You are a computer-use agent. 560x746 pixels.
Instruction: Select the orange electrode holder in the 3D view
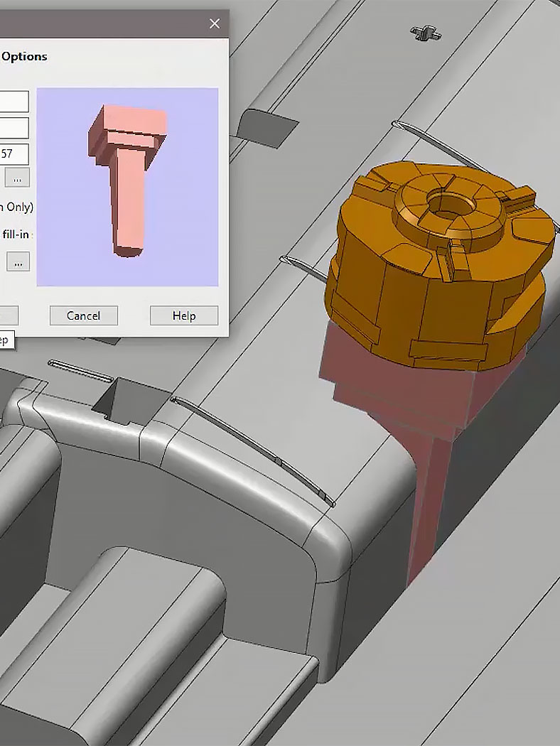[440, 266]
